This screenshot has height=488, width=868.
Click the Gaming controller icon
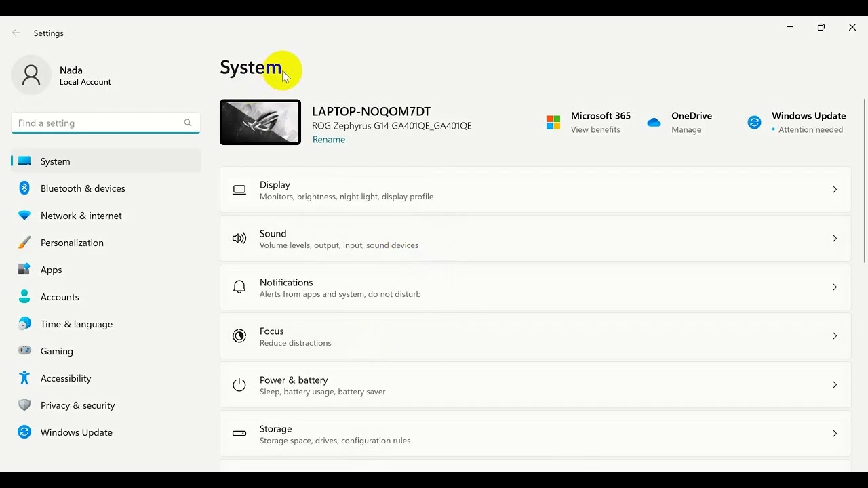point(24,351)
